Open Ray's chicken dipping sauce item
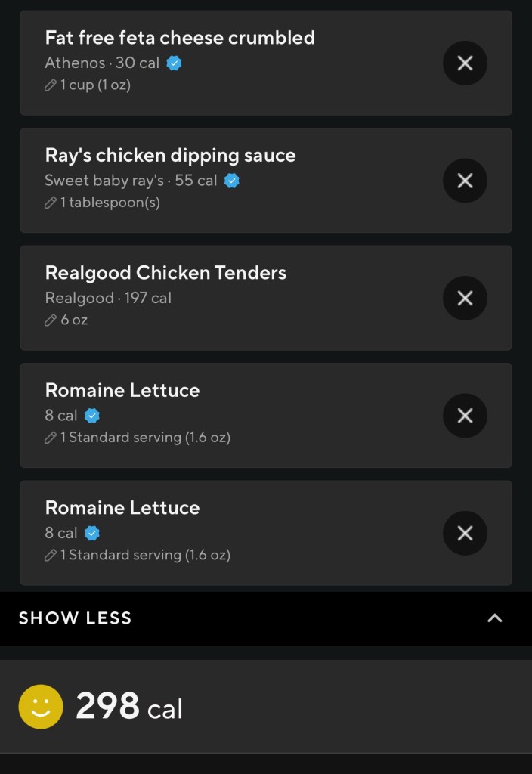Image resolution: width=532 pixels, height=774 pixels. [x=170, y=156]
